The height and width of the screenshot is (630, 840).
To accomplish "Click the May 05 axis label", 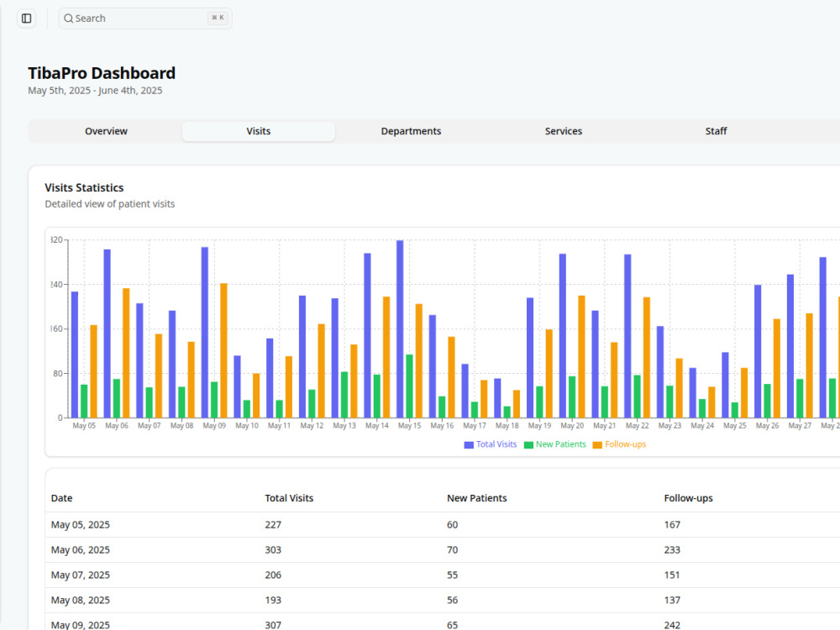I will tap(84, 426).
